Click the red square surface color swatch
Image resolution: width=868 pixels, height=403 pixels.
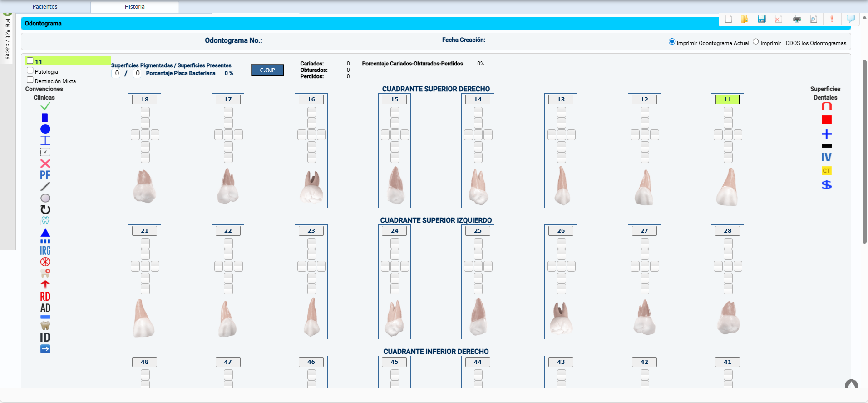tap(826, 120)
